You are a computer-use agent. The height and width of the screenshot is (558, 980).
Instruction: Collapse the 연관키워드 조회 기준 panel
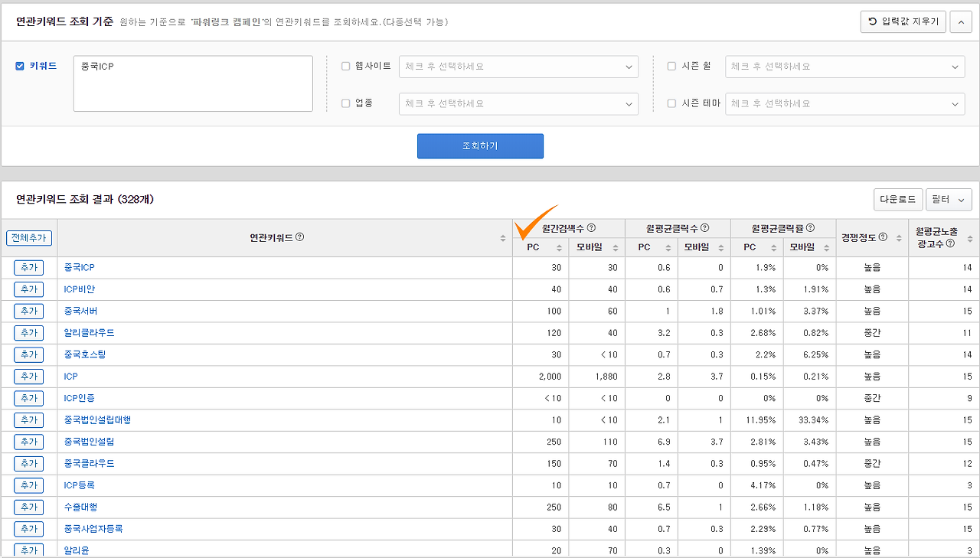click(x=961, y=21)
